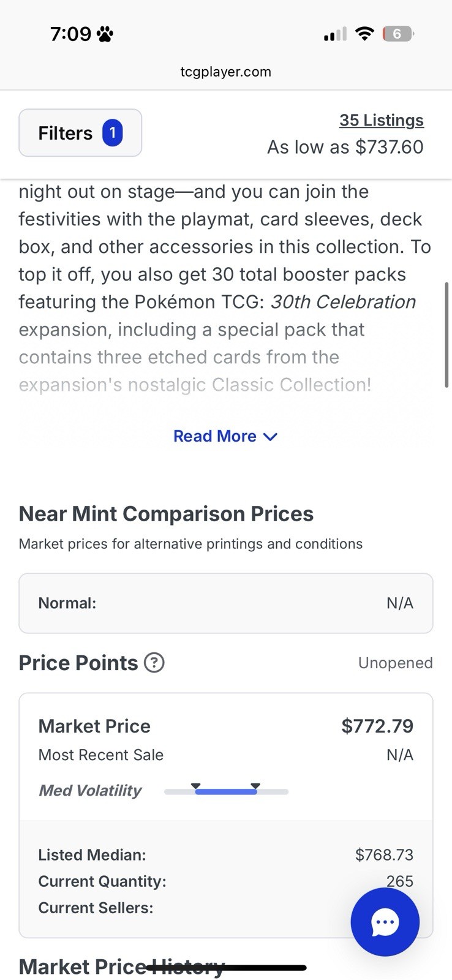The image size is (452, 980).
Task: Click the Read More text link
Action: [x=215, y=436]
